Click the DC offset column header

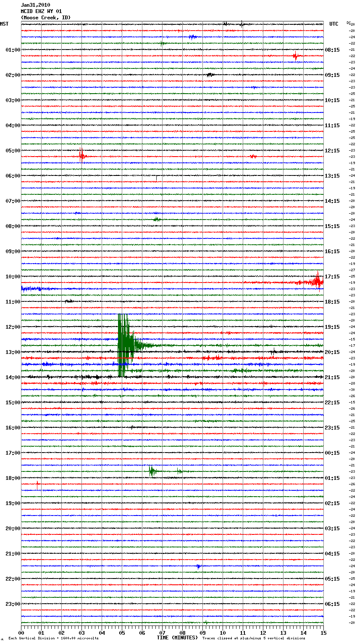(x=348, y=23)
